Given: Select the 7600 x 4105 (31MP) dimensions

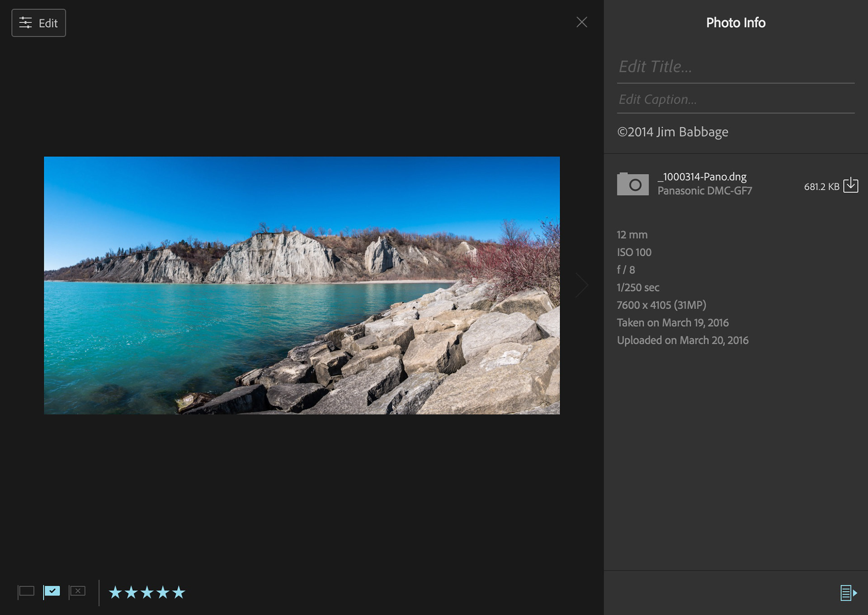Looking at the screenshot, I should pos(661,305).
